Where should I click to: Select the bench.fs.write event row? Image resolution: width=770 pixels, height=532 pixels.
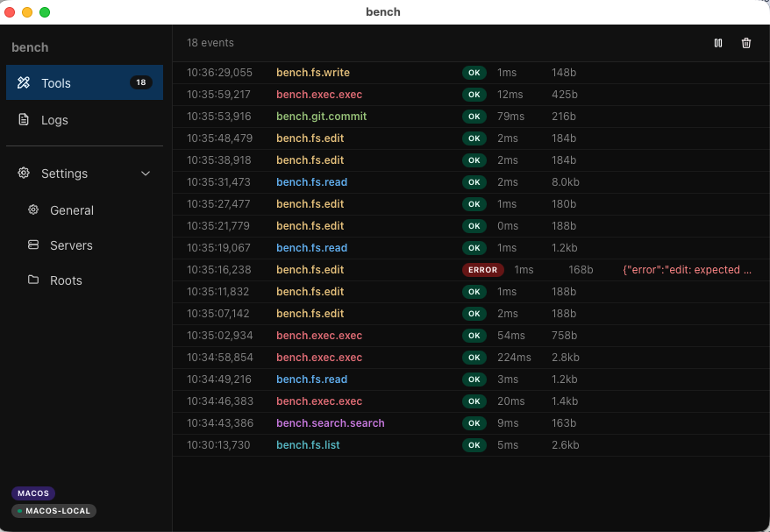click(471, 73)
